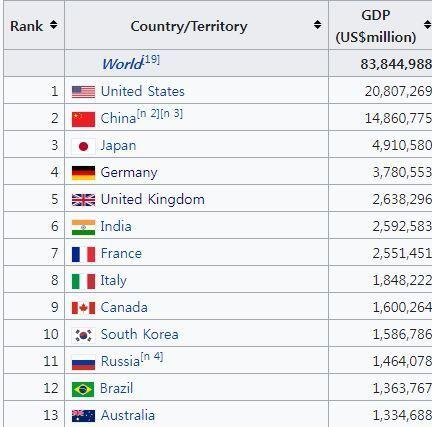Viewport: 432px width, 427px height.
Task: Click the Japan flag icon
Action: pos(83,146)
